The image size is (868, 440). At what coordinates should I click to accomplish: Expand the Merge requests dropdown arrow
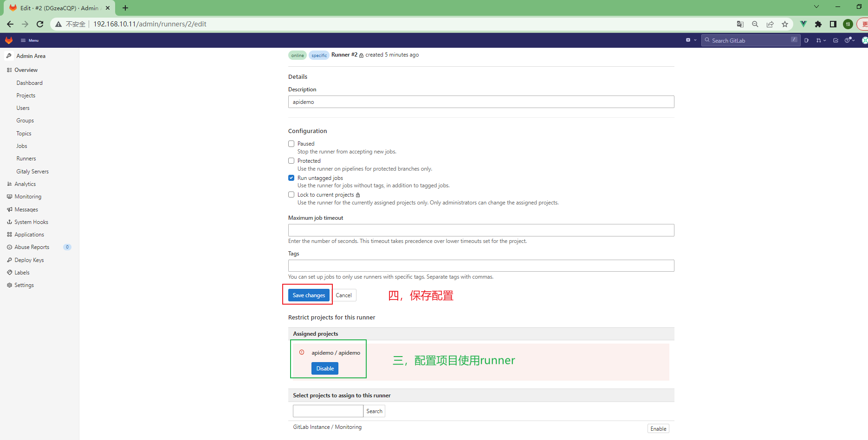[x=825, y=40]
